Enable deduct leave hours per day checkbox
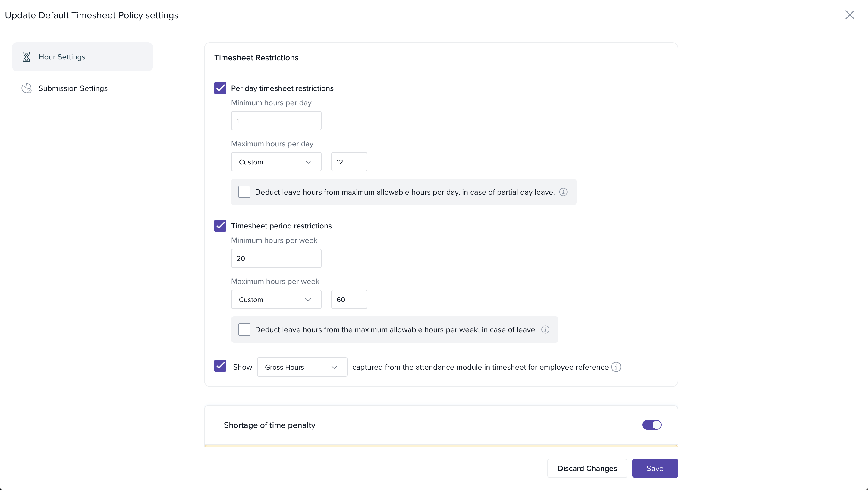 [x=244, y=192]
